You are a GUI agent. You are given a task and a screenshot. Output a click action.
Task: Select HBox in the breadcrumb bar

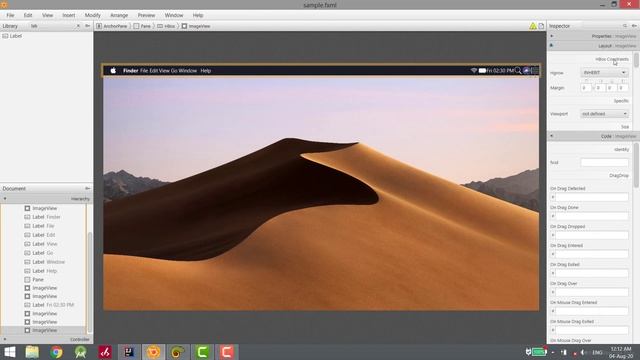point(166,26)
